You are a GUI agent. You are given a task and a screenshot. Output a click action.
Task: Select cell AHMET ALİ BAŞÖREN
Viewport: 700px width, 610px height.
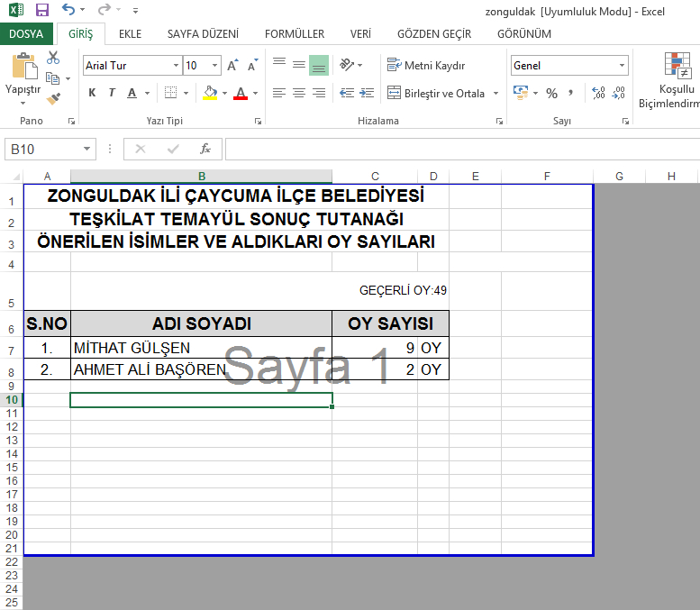coord(201,369)
